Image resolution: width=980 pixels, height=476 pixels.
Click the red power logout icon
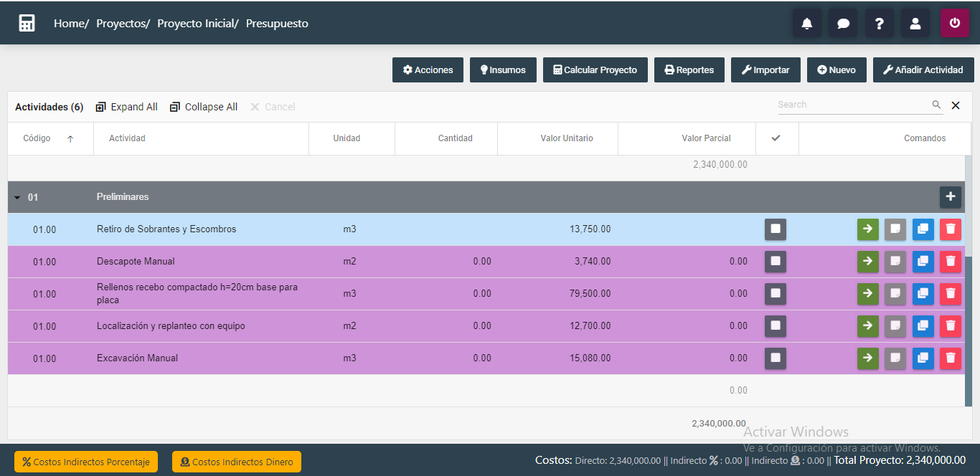coord(954,23)
